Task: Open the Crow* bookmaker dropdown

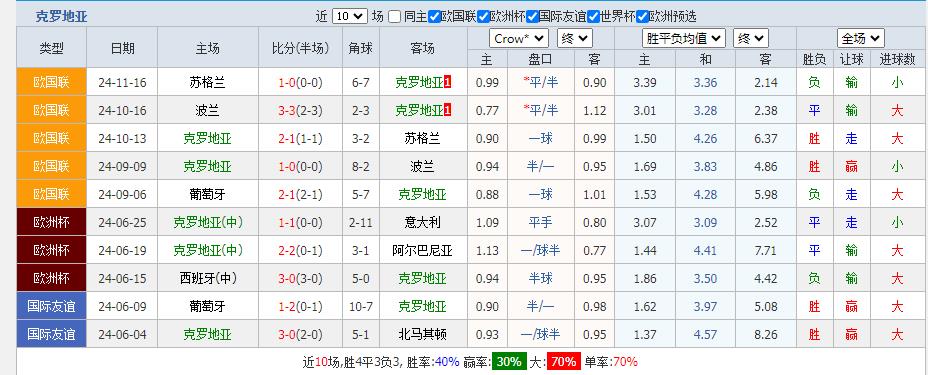Action: pos(519,39)
